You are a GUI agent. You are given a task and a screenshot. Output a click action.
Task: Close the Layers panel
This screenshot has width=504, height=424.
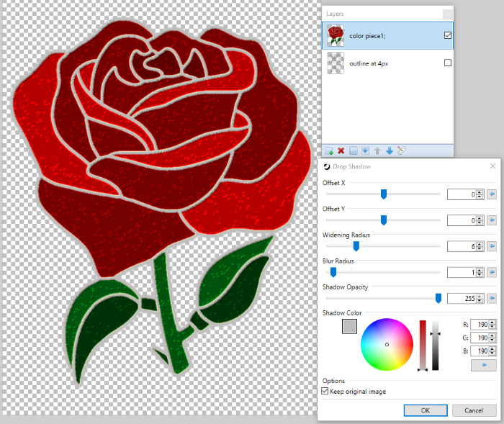pyautogui.click(x=447, y=14)
